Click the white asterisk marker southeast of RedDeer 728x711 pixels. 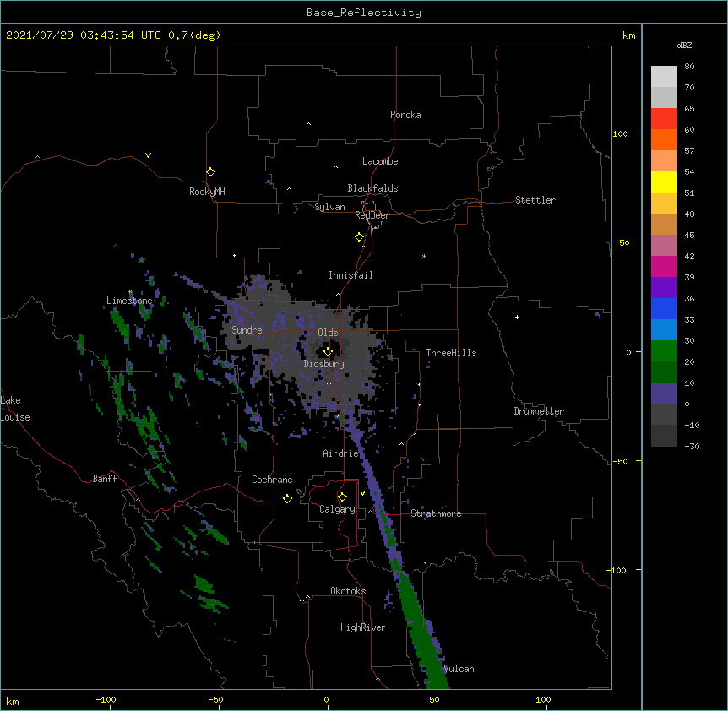pos(424,256)
